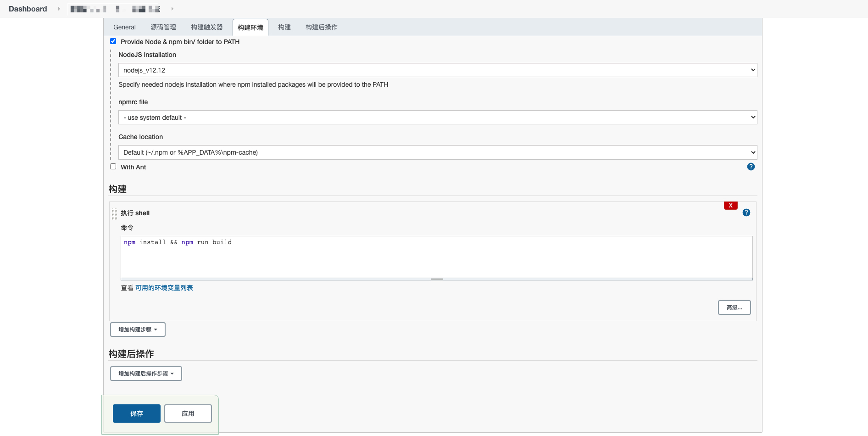This screenshot has width=868, height=436.
Task: Click the blurred project name breadcrumb
Action: pyautogui.click(x=116, y=9)
